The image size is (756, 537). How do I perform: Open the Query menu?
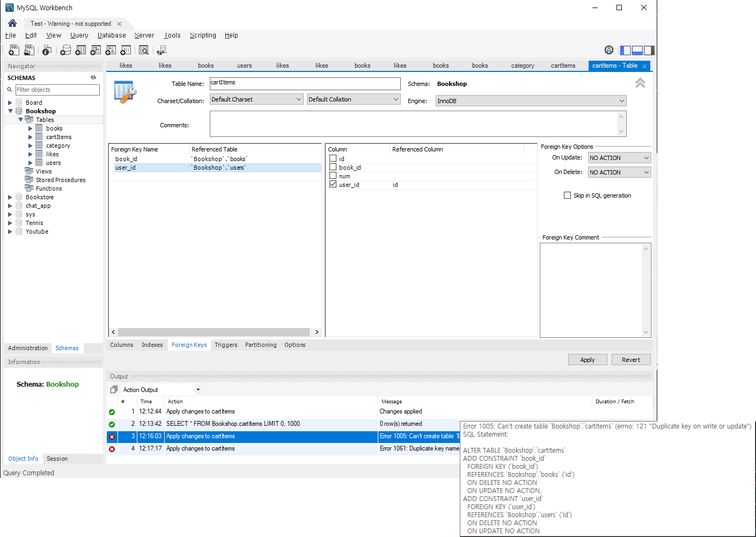(x=79, y=35)
